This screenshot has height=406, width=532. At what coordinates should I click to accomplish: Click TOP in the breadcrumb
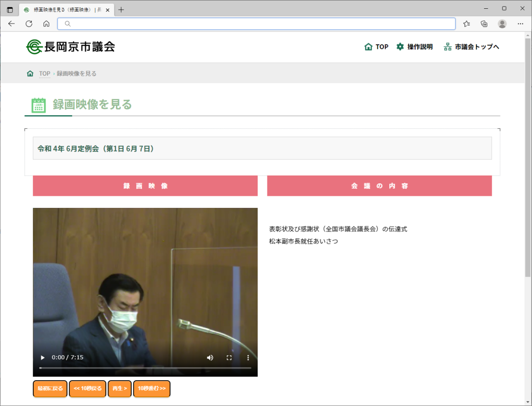(x=44, y=73)
